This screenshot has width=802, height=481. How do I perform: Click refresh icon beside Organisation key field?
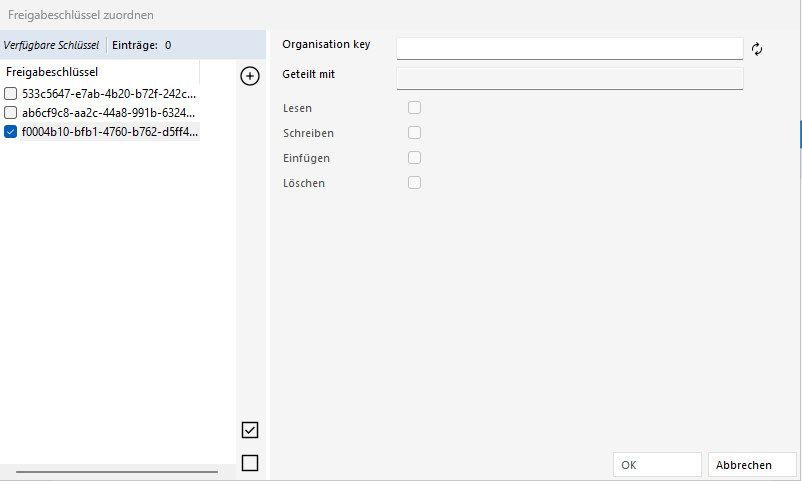click(757, 49)
